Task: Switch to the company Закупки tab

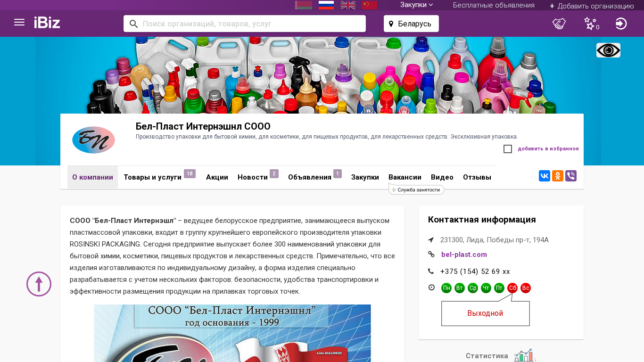Action: click(365, 177)
